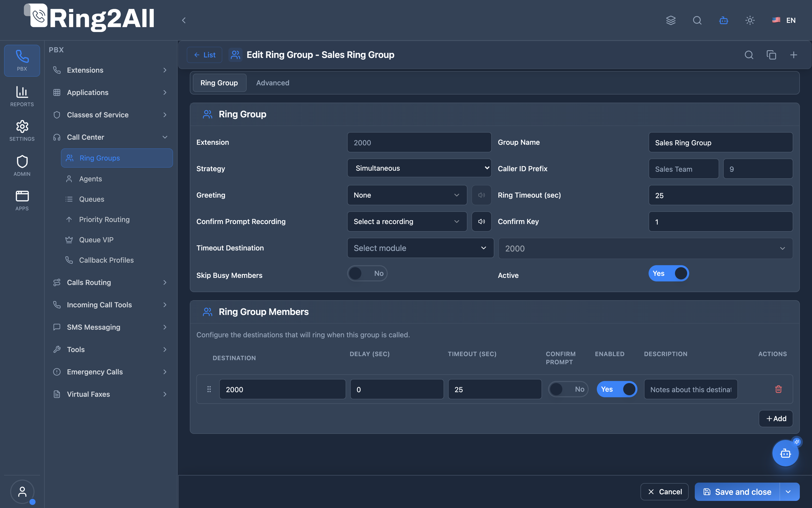Open the Admin shield section

pyautogui.click(x=22, y=166)
